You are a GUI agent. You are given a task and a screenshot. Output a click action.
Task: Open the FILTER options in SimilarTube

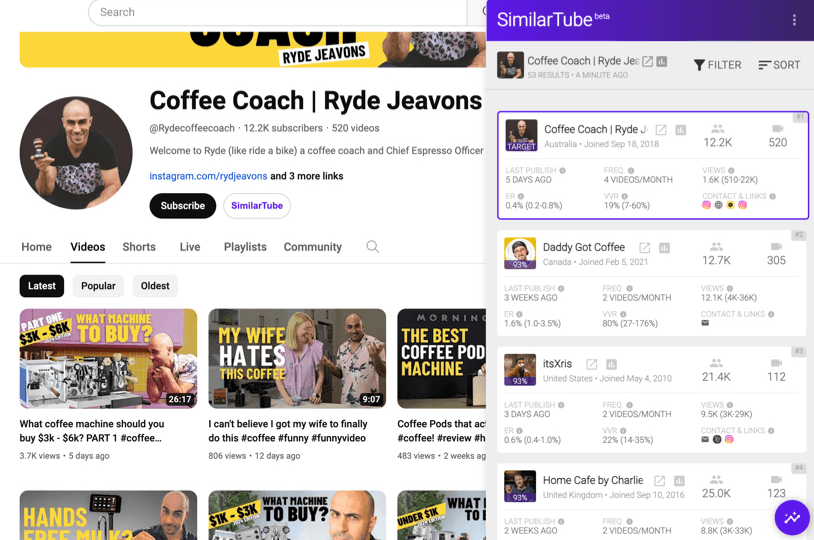(717, 65)
